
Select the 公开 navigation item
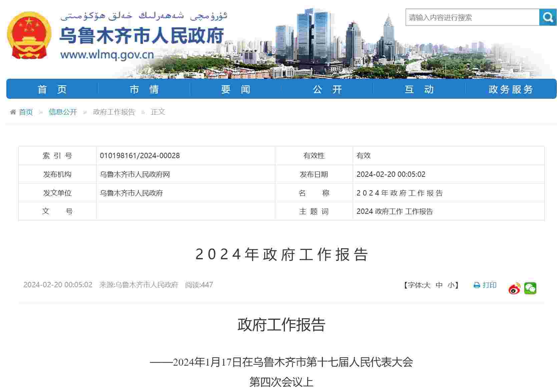[328, 89]
